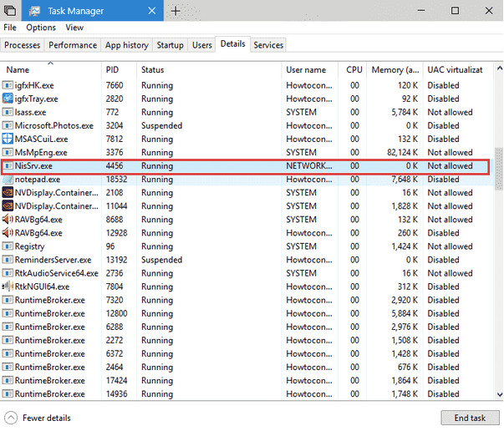Switch to the Processes tab
This screenshot has height=431, width=504.
click(x=23, y=45)
